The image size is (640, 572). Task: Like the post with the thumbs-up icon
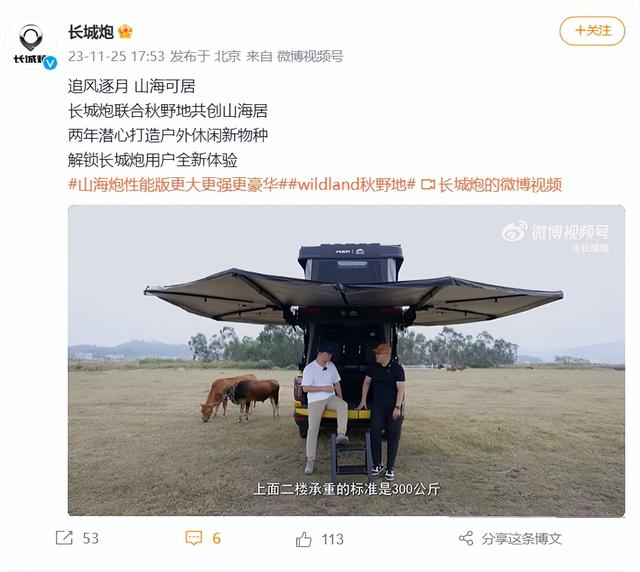click(x=303, y=539)
